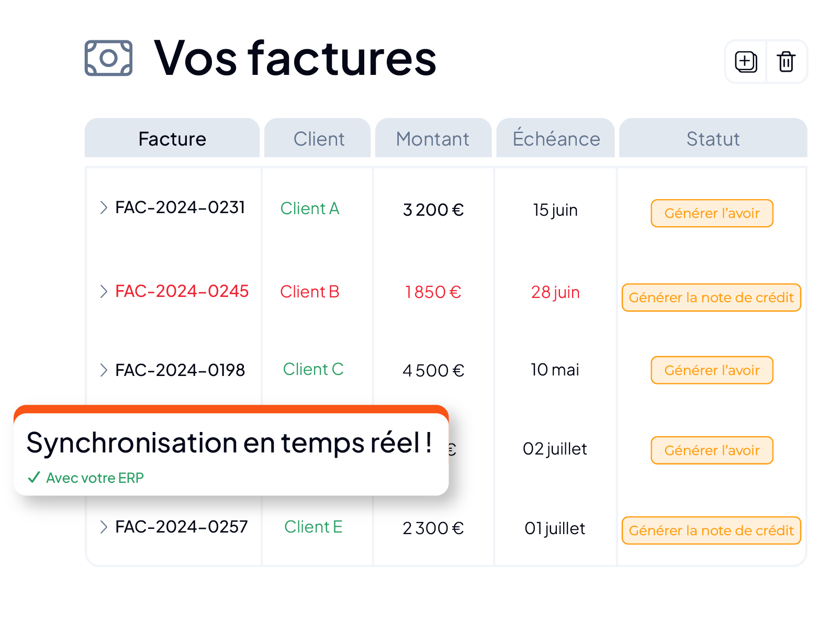
Task: Sort by the Montant column header
Action: point(433,138)
